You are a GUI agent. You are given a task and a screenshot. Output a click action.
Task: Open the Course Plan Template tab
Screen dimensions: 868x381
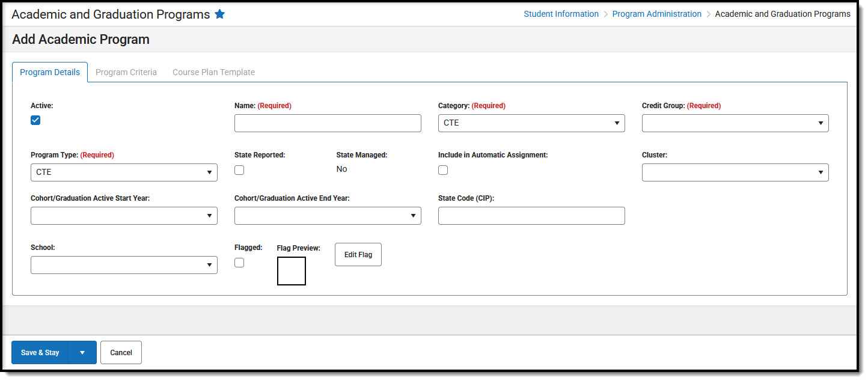pyautogui.click(x=213, y=72)
